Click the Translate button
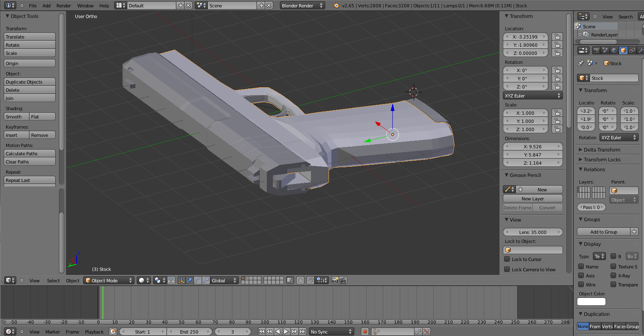 [29, 36]
